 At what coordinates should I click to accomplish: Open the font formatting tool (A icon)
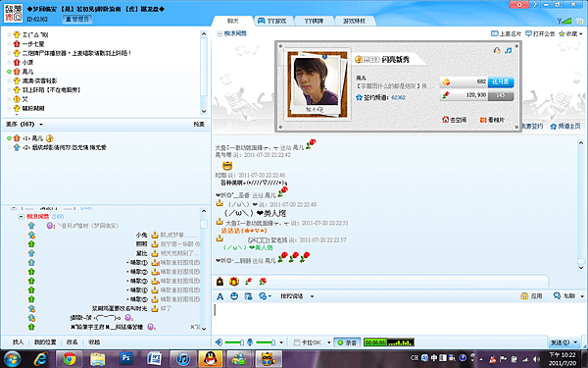(x=220, y=296)
